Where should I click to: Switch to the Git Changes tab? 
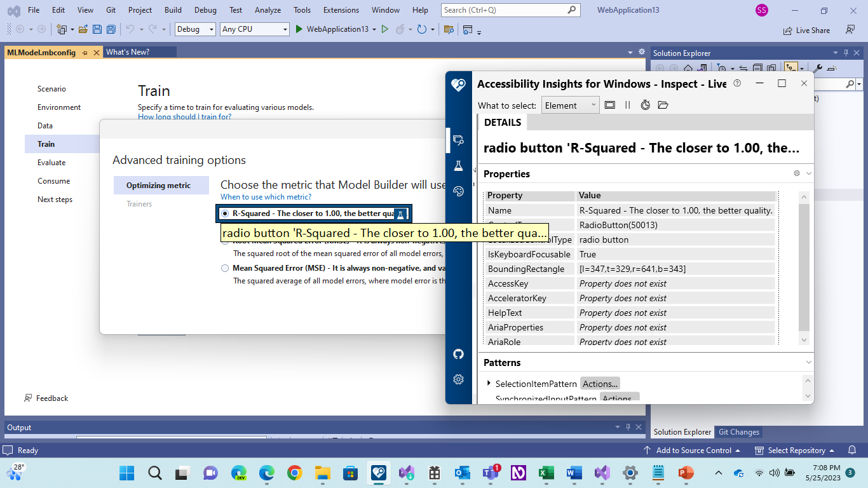pyautogui.click(x=738, y=432)
